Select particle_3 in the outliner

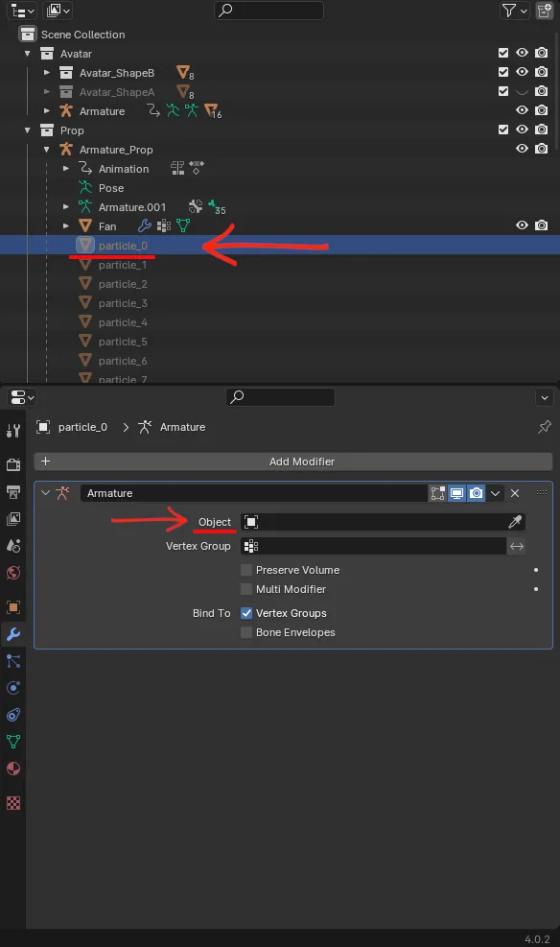click(123, 303)
